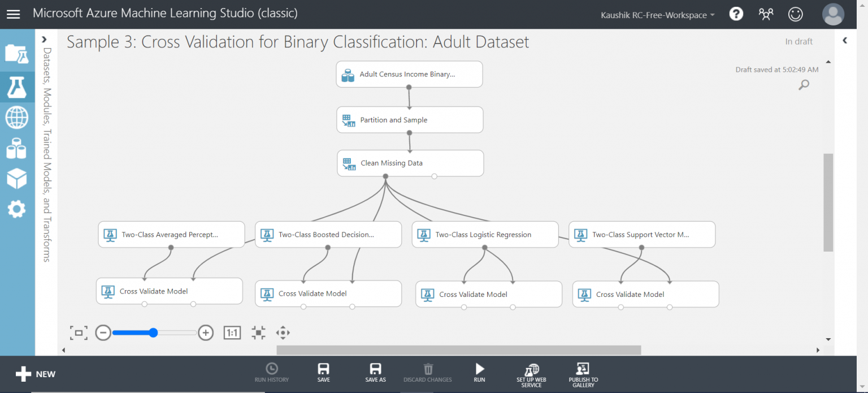
Task: Open Run History
Action: tap(272, 373)
